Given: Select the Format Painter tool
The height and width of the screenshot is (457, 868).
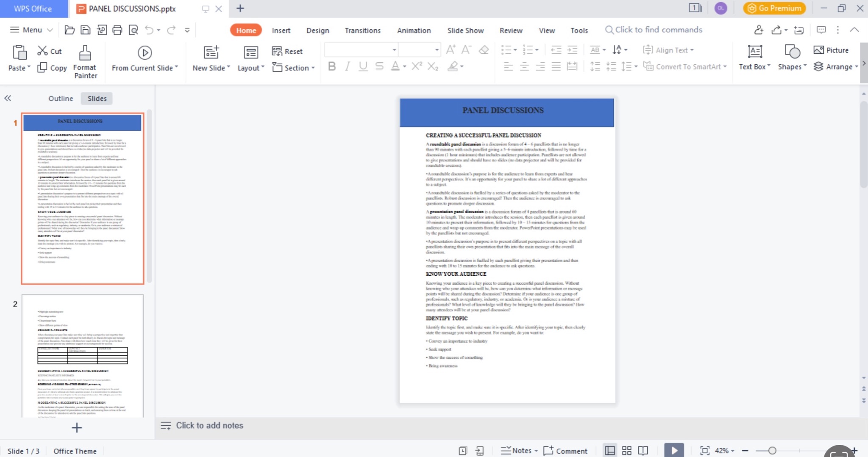Looking at the screenshot, I should click(85, 61).
